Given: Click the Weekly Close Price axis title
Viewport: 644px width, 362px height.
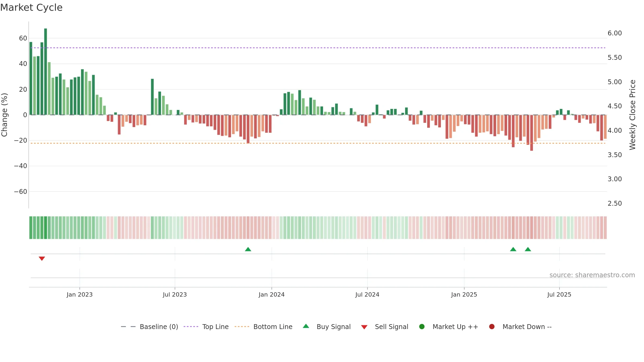Looking at the screenshot, I should pos(632,115).
